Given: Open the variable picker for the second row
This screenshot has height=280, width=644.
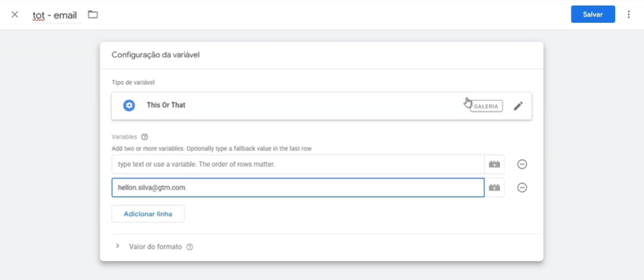Looking at the screenshot, I should point(495,188).
